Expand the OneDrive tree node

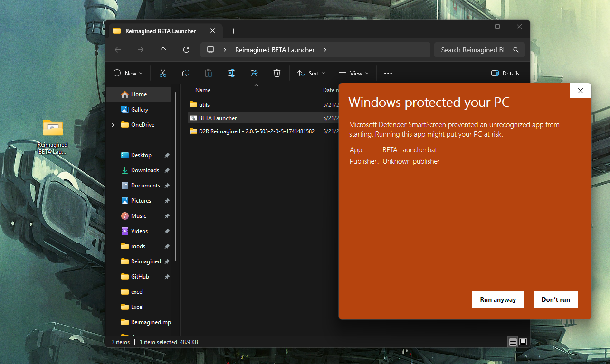pyautogui.click(x=113, y=125)
